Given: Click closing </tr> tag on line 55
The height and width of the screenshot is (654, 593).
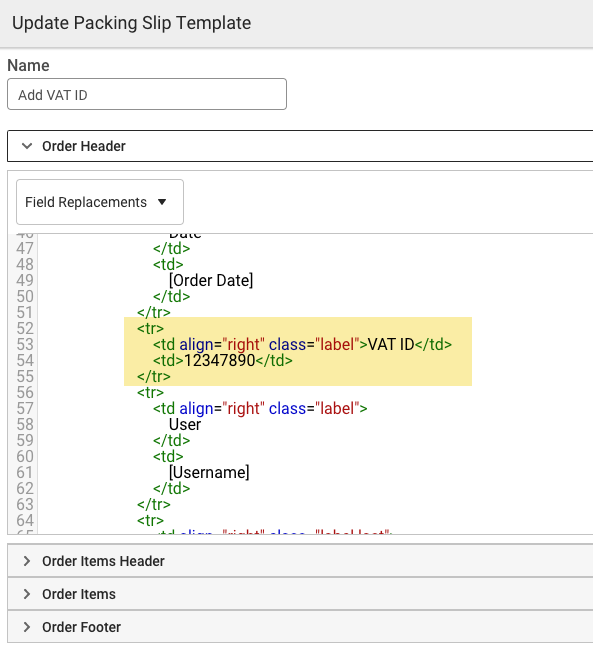Looking at the screenshot, I should [x=153, y=377].
